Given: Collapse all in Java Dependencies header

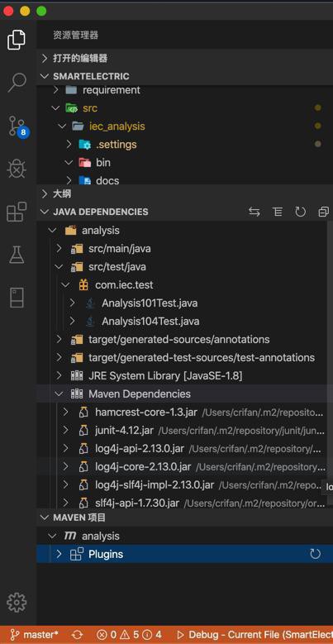Looking at the screenshot, I should 324,212.
